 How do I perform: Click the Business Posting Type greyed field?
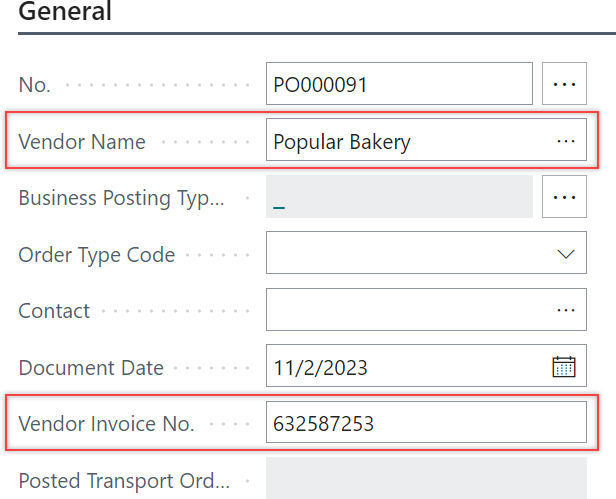[398, 197]
